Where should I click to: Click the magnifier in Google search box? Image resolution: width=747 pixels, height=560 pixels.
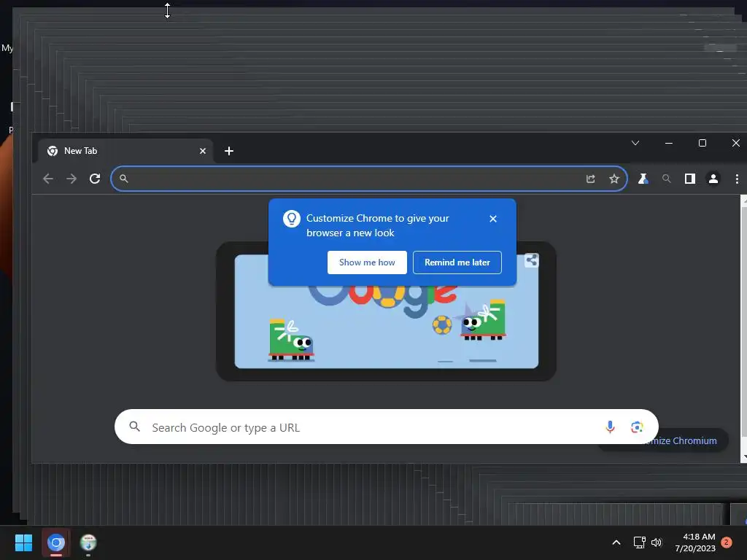(x=135, y=427)
